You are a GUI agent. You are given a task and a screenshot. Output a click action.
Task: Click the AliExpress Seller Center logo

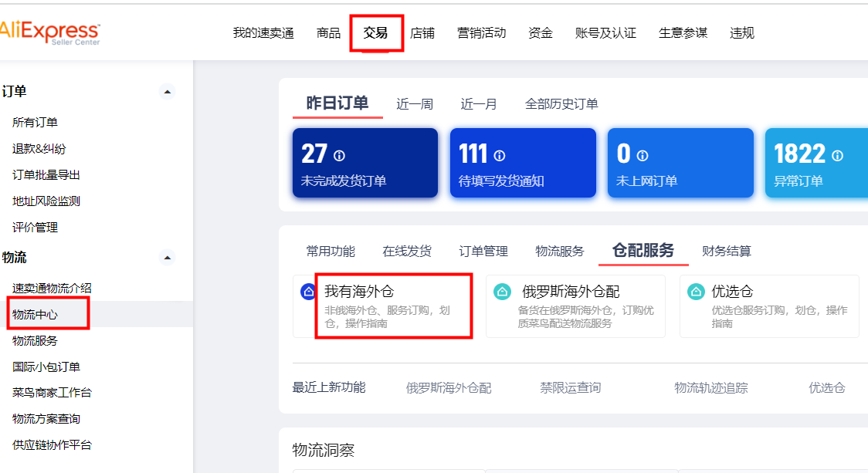tap(49, 32)
